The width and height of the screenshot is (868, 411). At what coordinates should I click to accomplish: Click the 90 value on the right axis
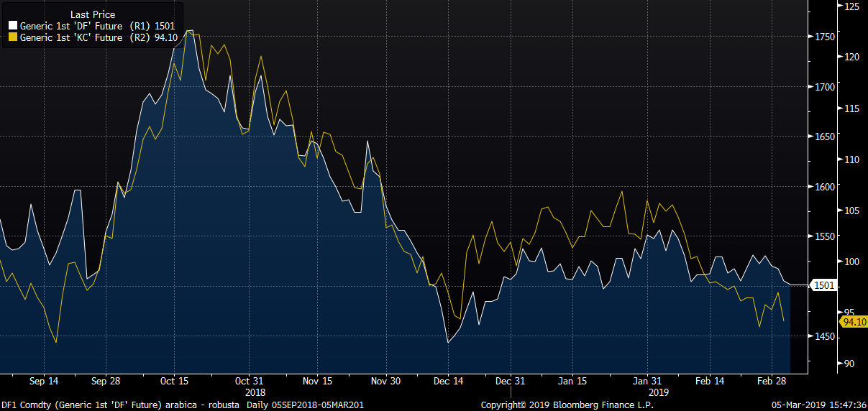[x=849, y=364]
